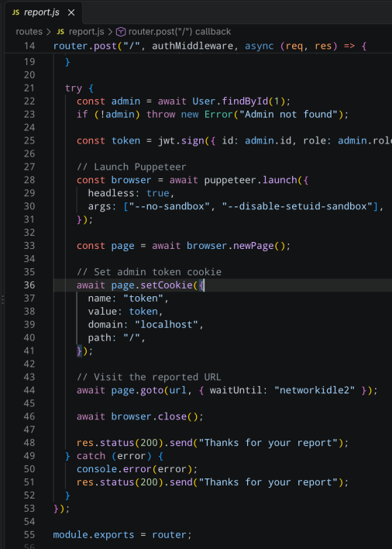This screenshot has height=549, width=392.
Task: Click "--disable-setuid-sandbox" argument string
Action: pos(297,206)
